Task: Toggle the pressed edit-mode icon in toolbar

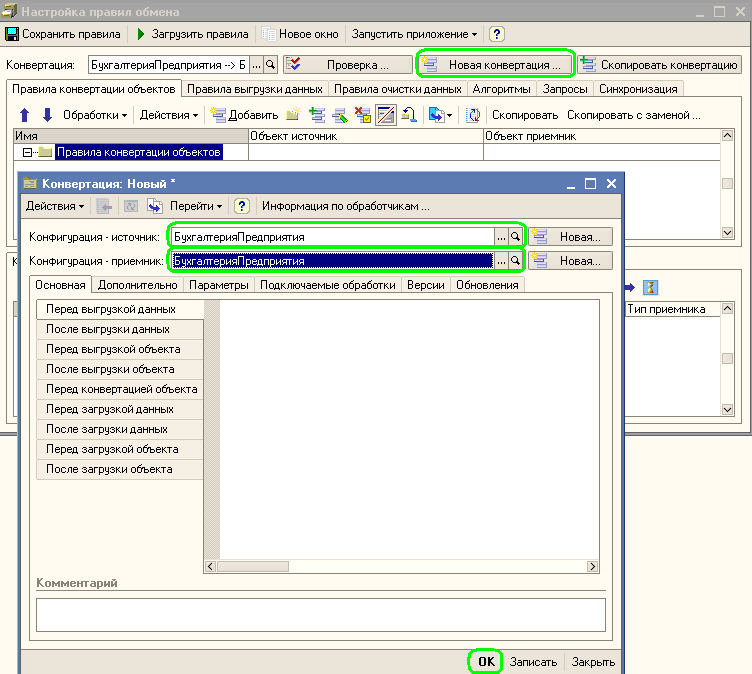Action: 386,115
